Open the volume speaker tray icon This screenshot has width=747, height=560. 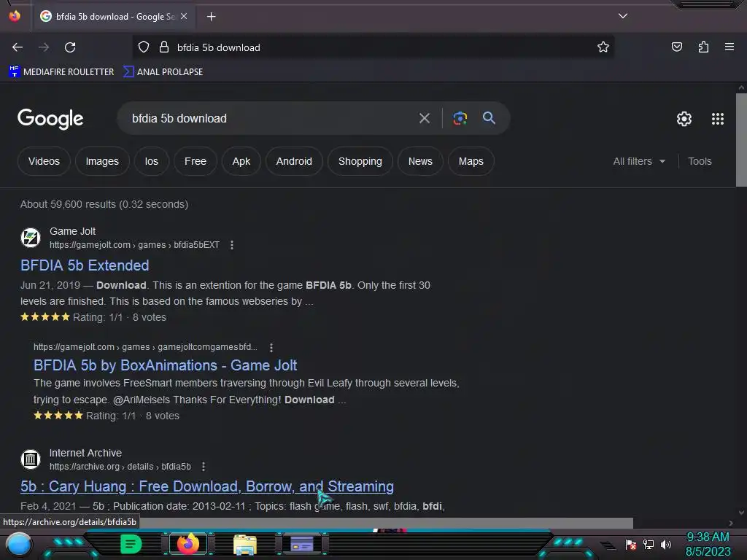665,544
